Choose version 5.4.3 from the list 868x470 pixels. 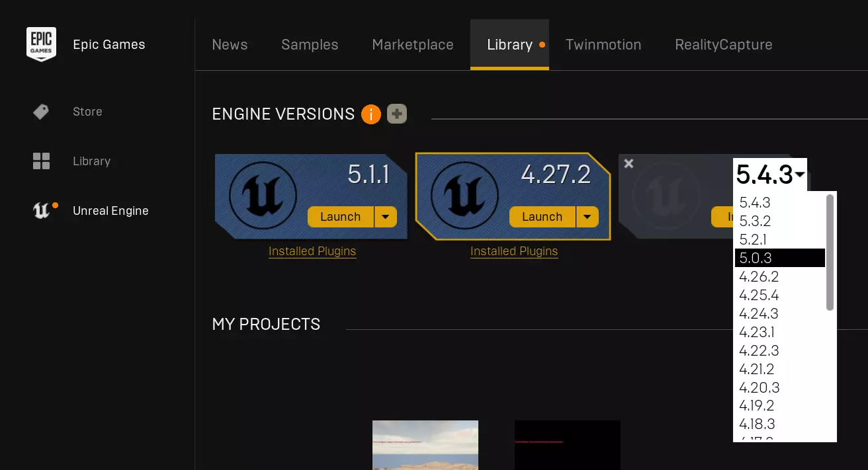[x=780, y=202]
